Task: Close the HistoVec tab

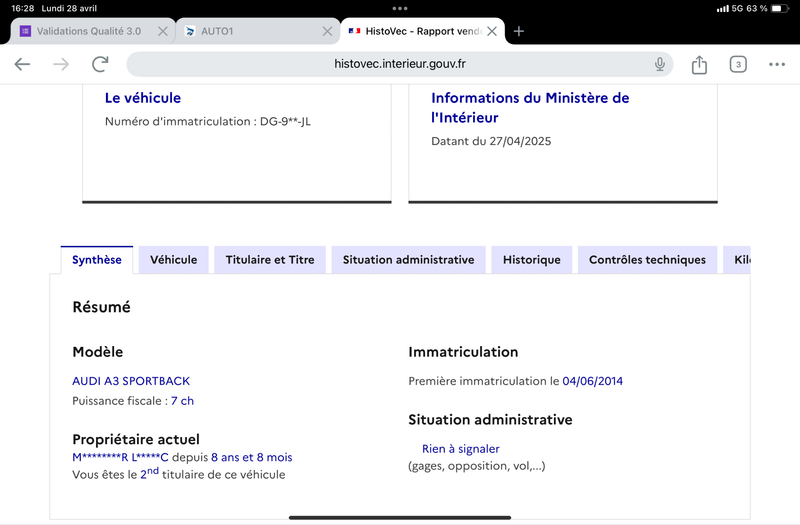Action: [x=492, y=31]
